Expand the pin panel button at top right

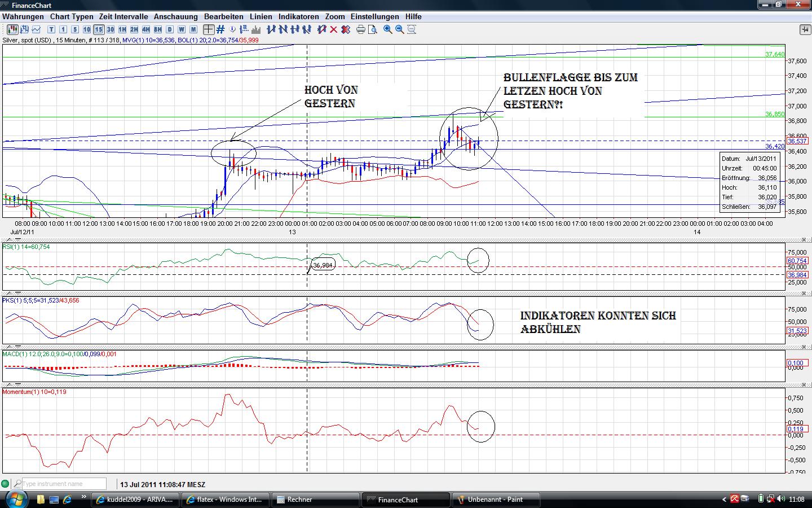coord(805,29)
